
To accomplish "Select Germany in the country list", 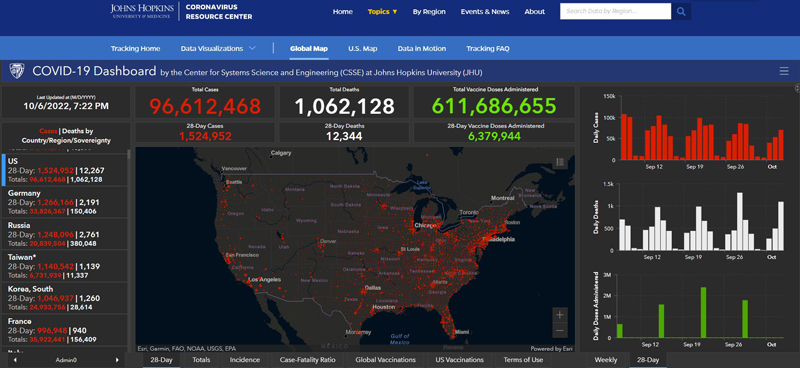I will 64,202.
